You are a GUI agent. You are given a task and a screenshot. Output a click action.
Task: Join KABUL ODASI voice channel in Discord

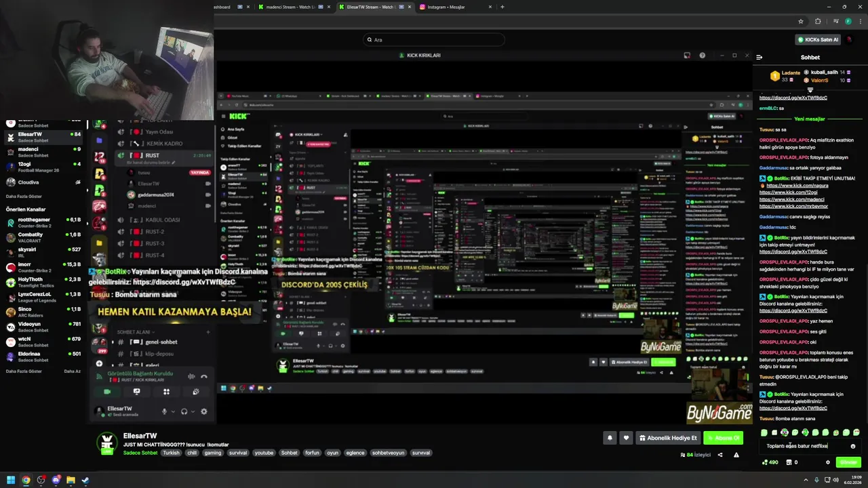coord(163,220)
